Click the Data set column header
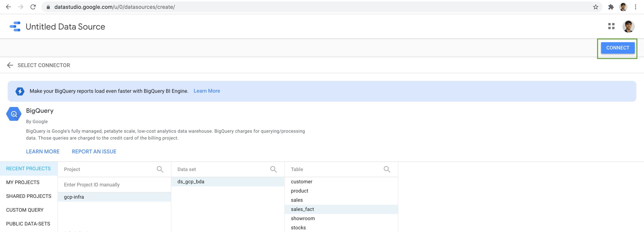 click(x=186, y=169)
